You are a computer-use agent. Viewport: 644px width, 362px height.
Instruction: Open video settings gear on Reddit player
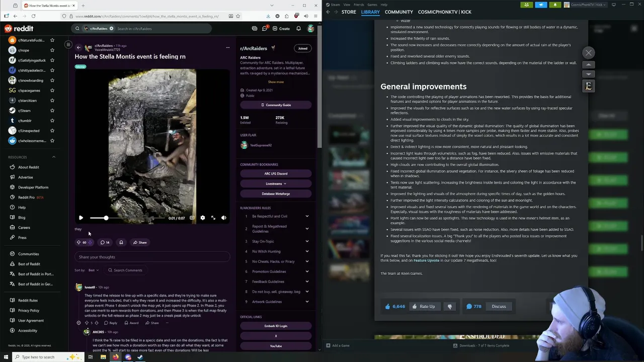click(202, 218)
